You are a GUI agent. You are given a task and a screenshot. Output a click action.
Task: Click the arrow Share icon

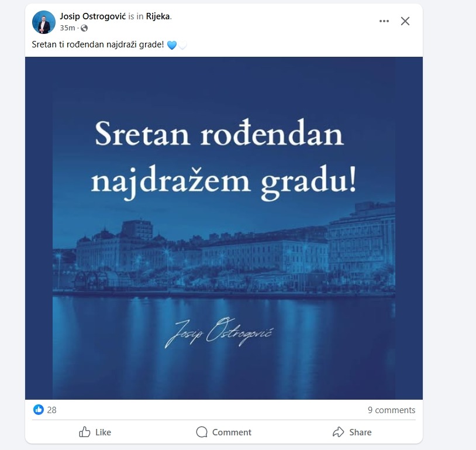pos(338,432)
